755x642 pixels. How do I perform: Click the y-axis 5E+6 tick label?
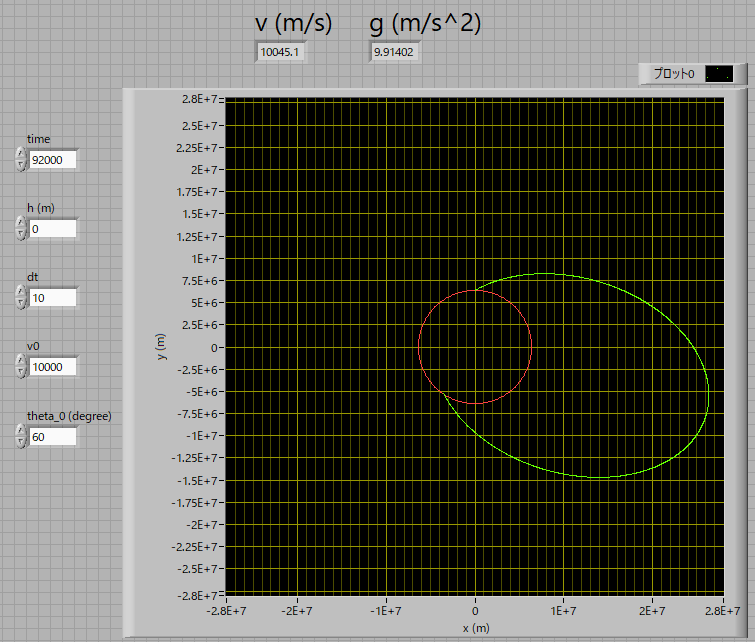click(x=204, y=303)
